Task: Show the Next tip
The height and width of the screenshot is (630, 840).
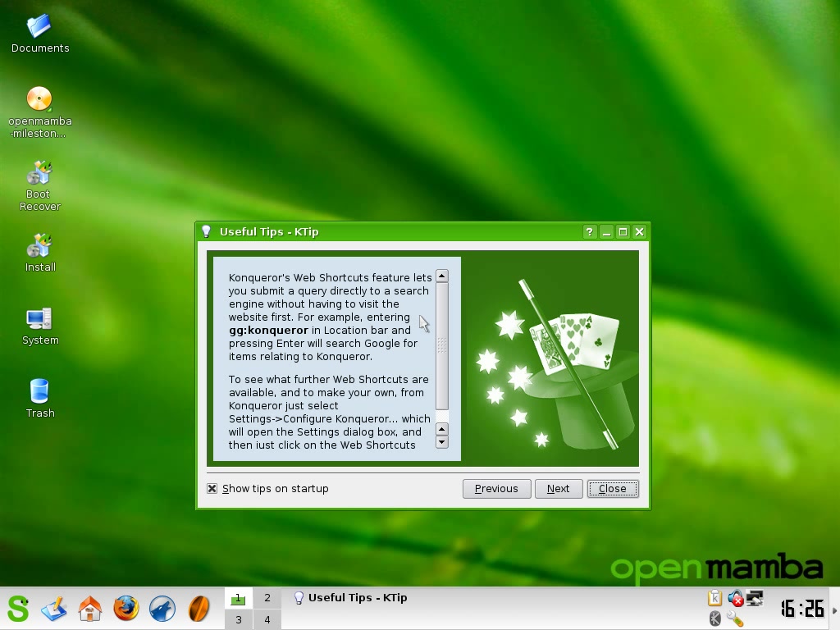Action: pos(558,489)
